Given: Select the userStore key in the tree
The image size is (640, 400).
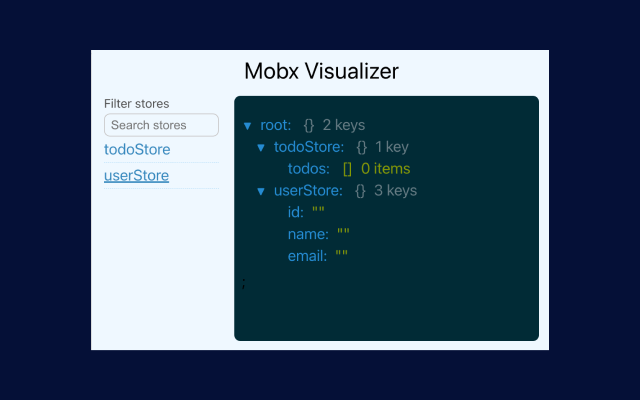Looking at the screenshot, I should click(309, 191).
